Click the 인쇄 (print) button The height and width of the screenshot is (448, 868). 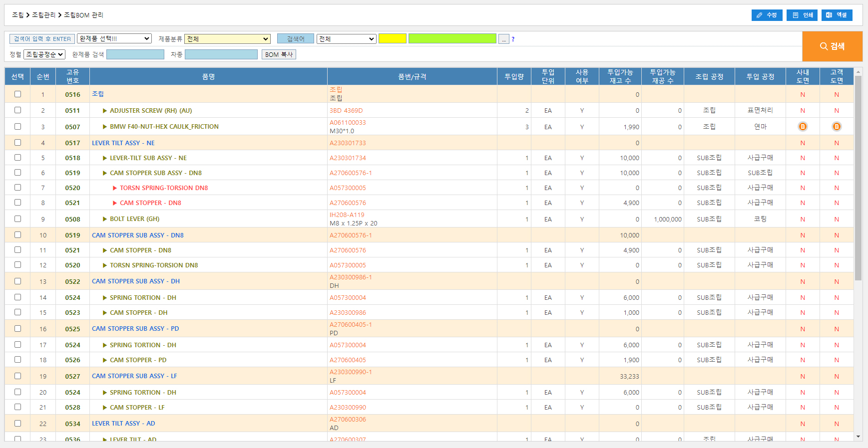[x=802, y=15]
